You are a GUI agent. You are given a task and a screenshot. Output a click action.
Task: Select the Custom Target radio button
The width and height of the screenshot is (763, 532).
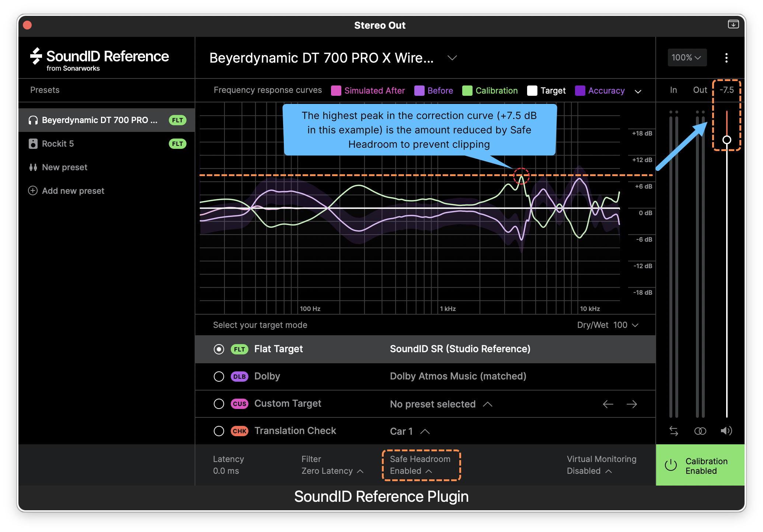tap(219, 404)
